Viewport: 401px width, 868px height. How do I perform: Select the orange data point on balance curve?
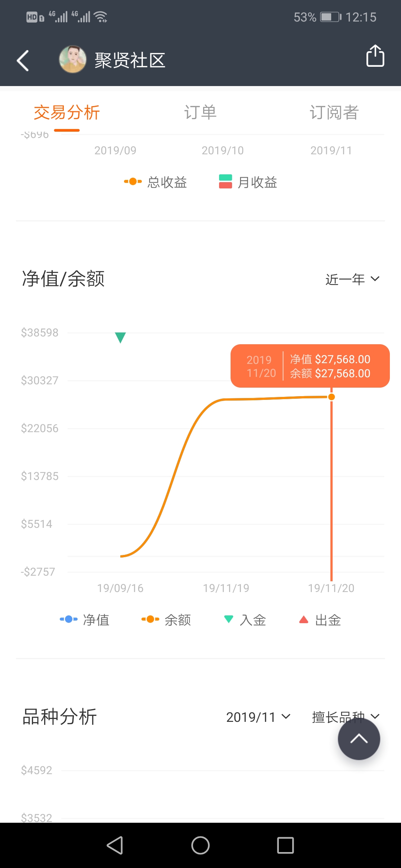(x=332, y=397)
